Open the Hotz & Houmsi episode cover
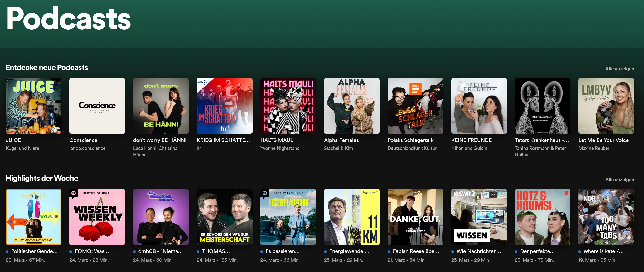This screenshot has height=272, width=644. [x=543, y=217]
